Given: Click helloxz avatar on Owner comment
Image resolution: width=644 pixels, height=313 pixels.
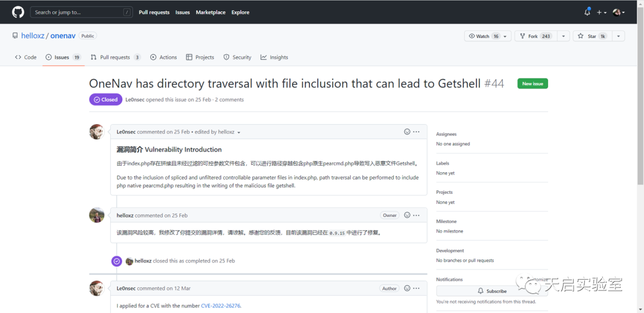Looking at the screenshot, I should (97, 215).
